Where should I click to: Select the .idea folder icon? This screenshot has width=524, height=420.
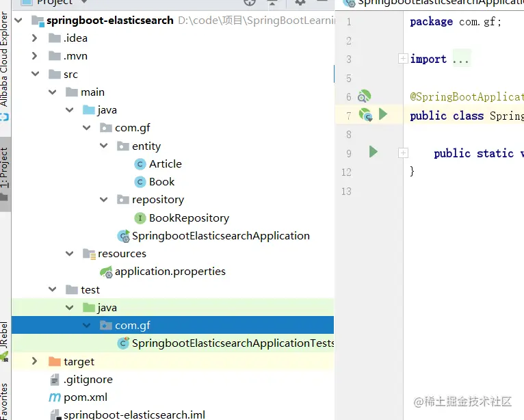point(55,38)
